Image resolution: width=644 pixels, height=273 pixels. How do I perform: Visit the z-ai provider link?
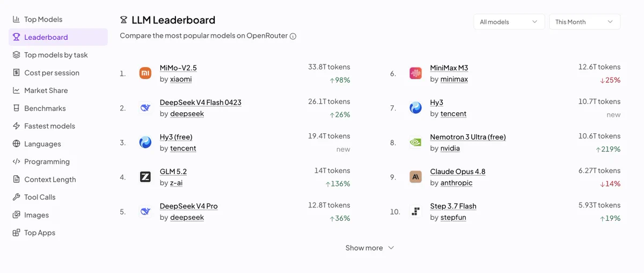click(176, 183)
